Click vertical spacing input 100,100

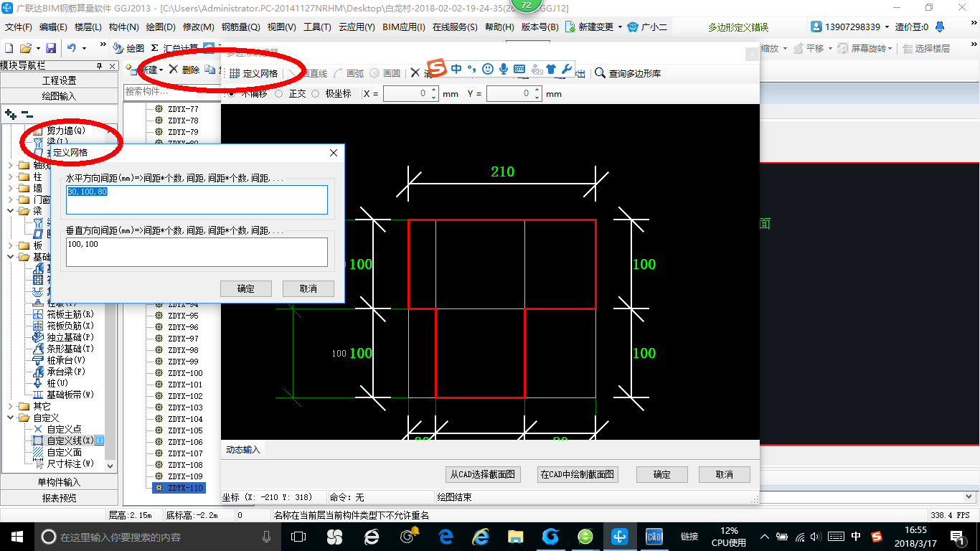coord(197,252)
